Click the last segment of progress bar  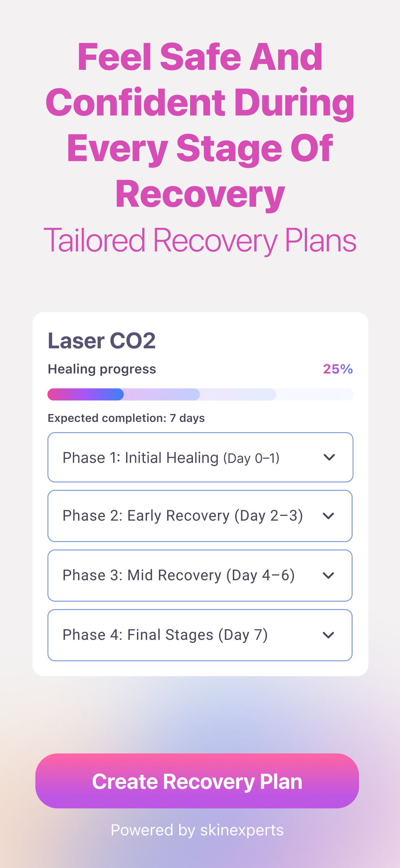click(x=315, y=394)
